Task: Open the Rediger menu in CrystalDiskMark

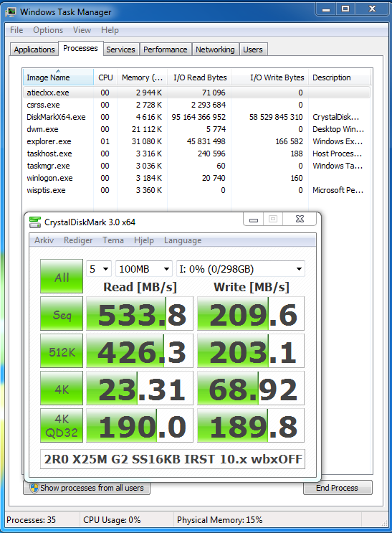Action: click(78, 240)
